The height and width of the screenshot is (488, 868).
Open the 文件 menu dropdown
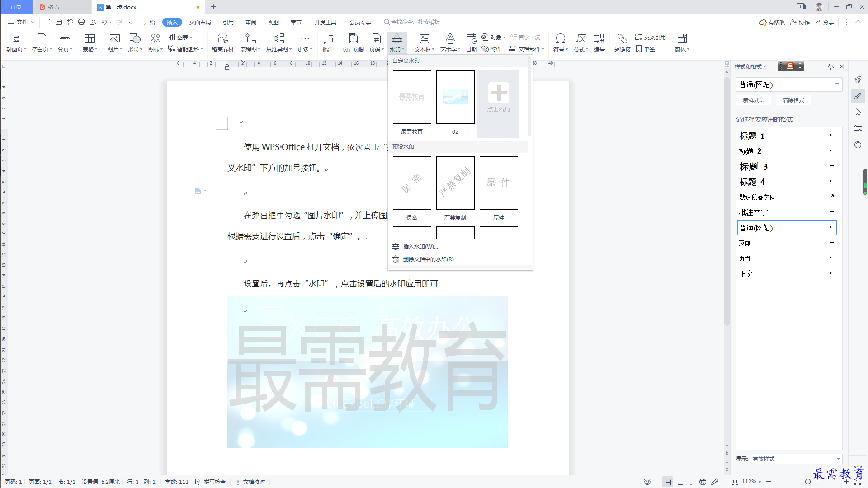[x=21, y=22]
